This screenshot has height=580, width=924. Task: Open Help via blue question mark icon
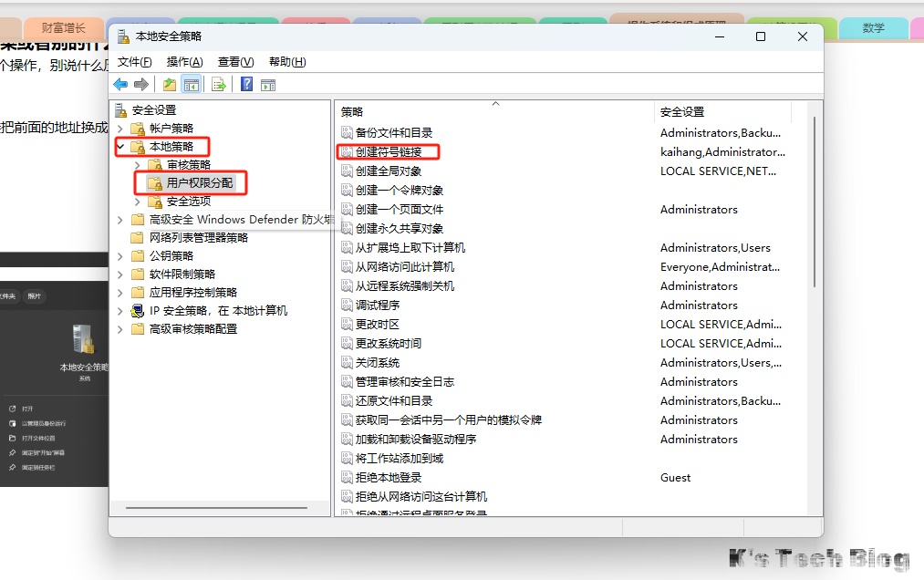246,85
